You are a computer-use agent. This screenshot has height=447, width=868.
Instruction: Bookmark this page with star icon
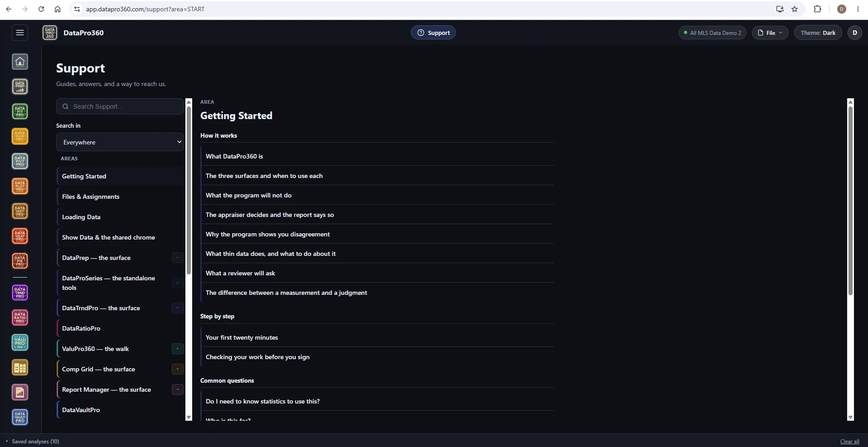pos(795,9)
